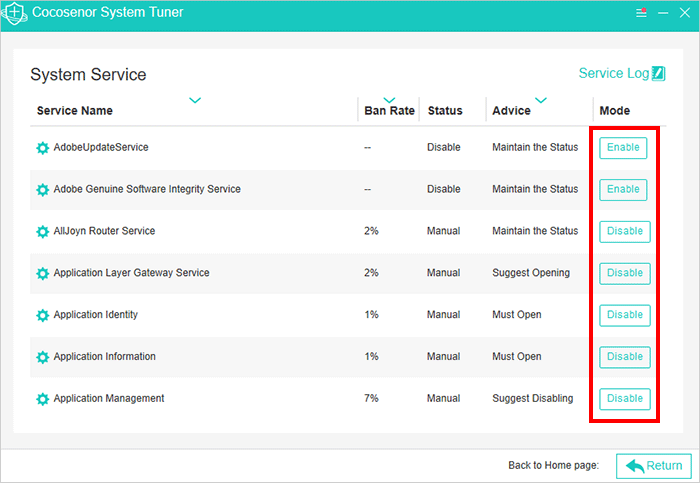Click gear icon for Application Information
700x483 pixels.
(42, 357)
